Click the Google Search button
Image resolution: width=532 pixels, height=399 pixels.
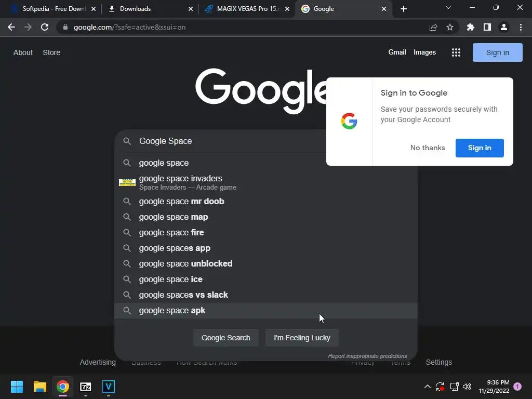[225, 338]
